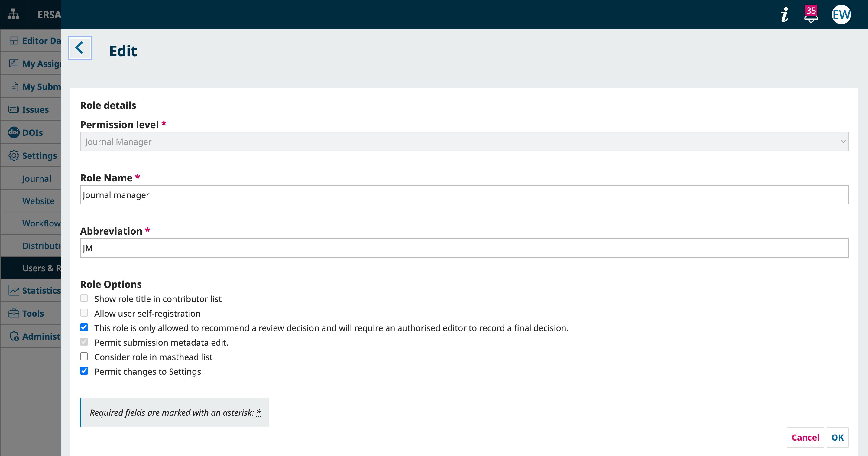The image size is (868, 456).
Task: Click the Abbreviation text field
Action: (x=464, y=248)
